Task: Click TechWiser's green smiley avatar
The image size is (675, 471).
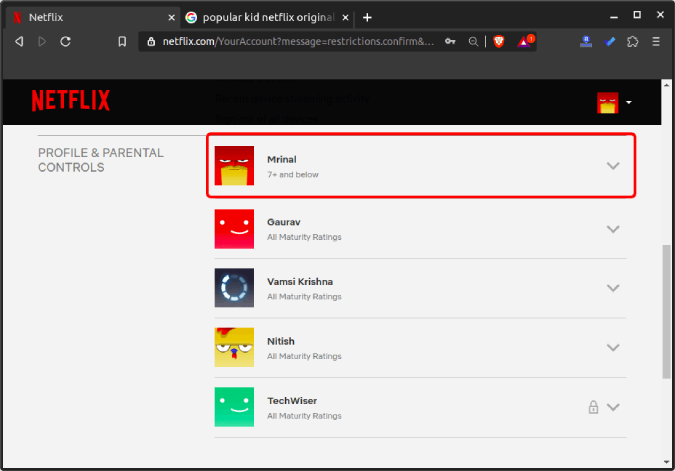Action: point(234,407)
